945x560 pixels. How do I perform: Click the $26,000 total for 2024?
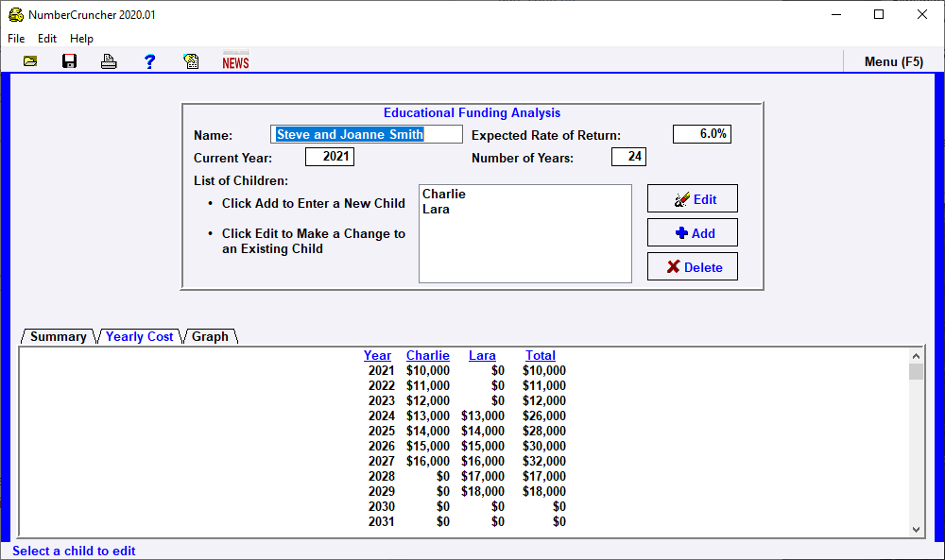(x=544, y=416)
